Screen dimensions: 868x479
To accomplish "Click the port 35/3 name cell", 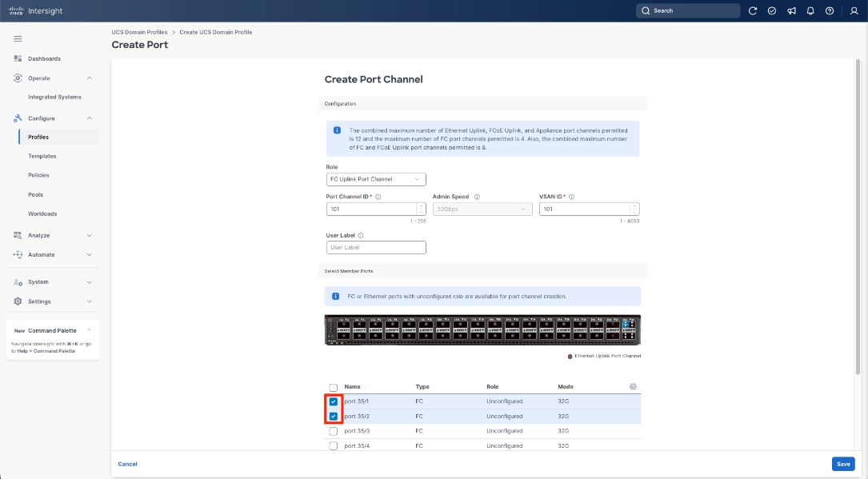I will pos(357,431).
